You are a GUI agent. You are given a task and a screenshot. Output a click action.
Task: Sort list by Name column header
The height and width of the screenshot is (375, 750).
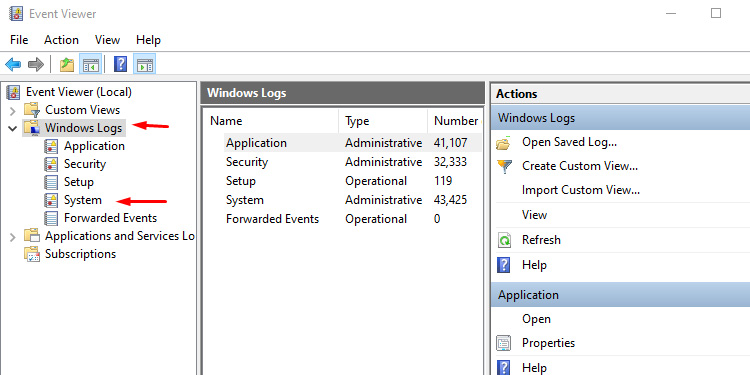coord(271,121)
